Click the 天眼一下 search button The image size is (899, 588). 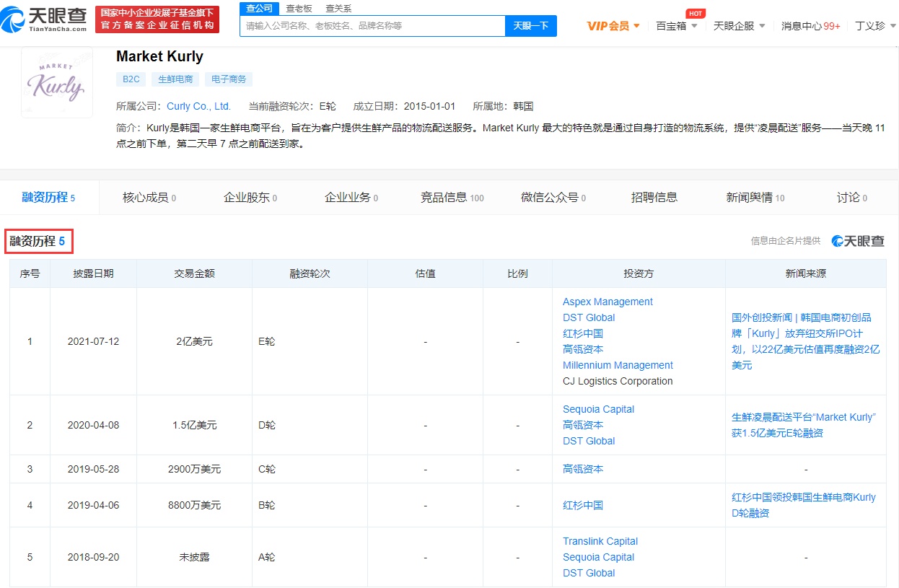pos(531,26)
